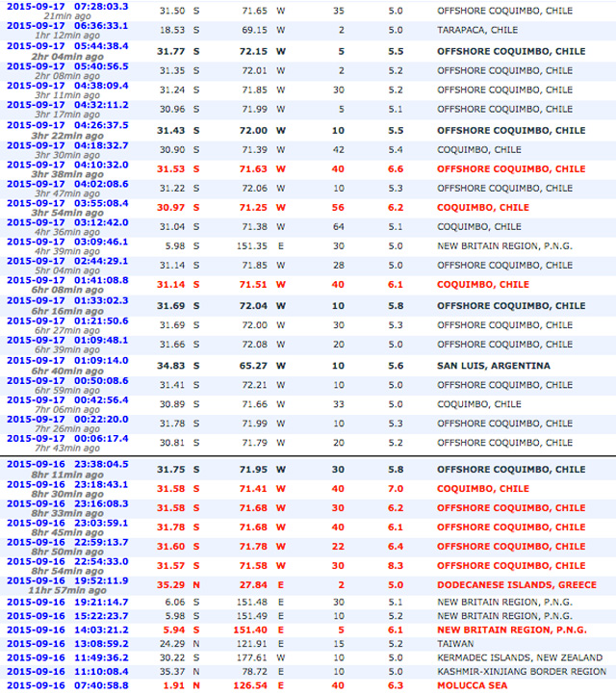Click the MOLUCCA SEA region text
This screenshot has height=694, width=616.
coord(473,685)
